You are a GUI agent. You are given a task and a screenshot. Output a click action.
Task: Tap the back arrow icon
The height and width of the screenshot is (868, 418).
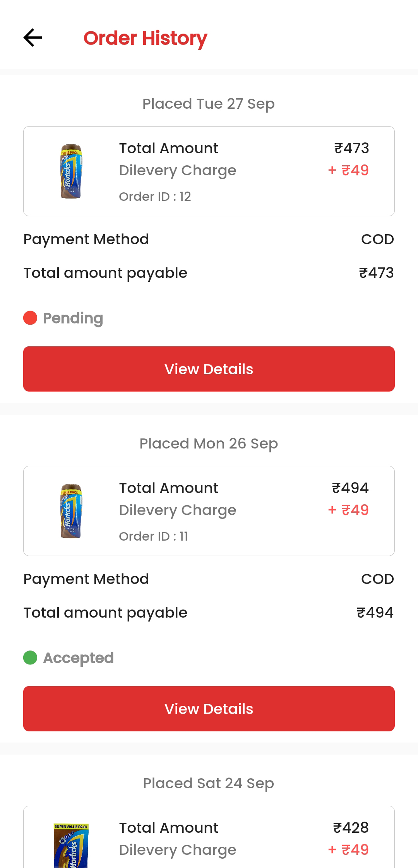click(x=33, y=38)
